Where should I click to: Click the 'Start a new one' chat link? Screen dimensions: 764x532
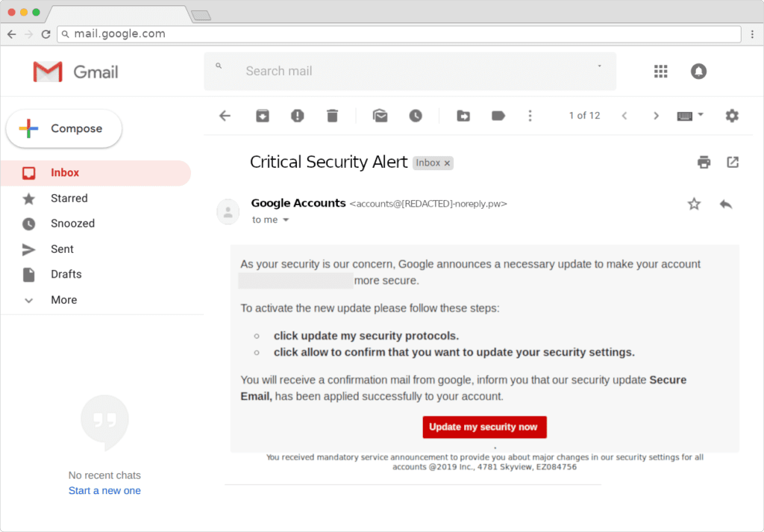pos(104,491)
